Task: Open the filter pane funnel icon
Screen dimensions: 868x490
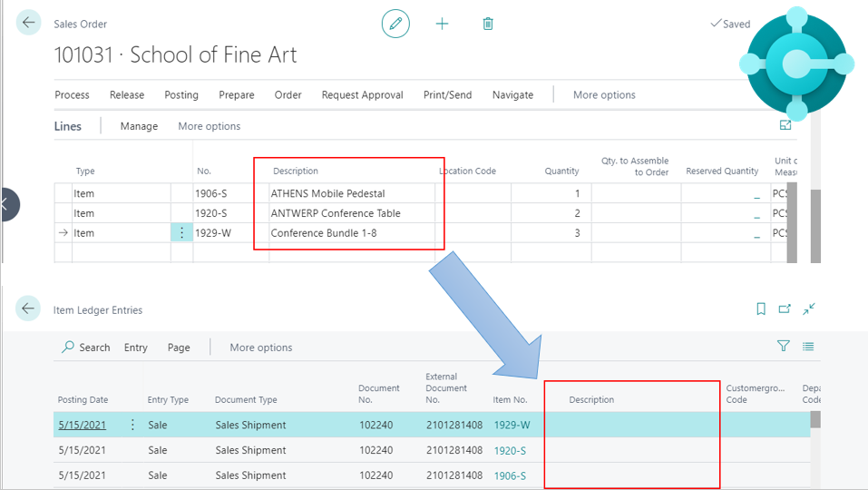Action: pyautogui.click(x=784, y=347)
